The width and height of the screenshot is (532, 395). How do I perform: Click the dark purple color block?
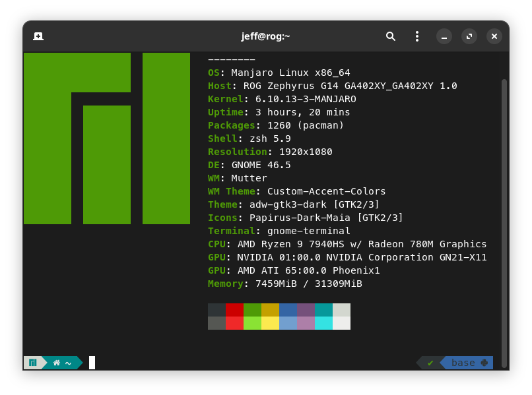(306, 310)
